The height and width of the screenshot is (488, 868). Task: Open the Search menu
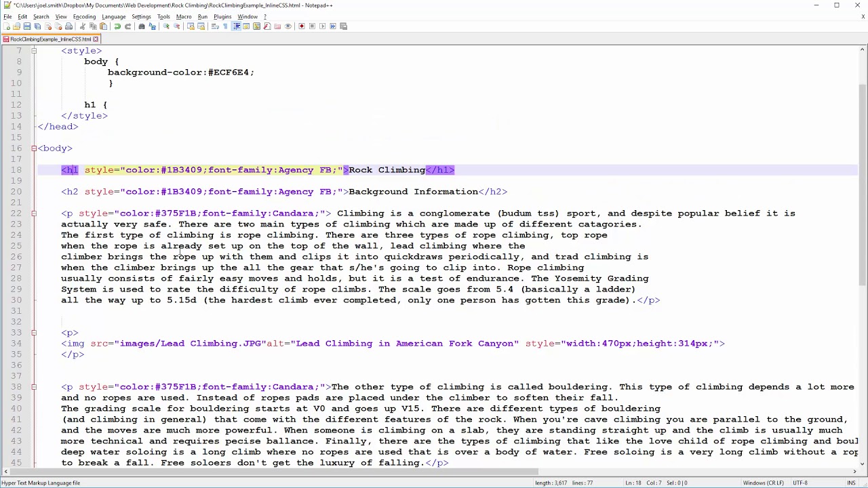pyautogui.click(x=41, y=16)
